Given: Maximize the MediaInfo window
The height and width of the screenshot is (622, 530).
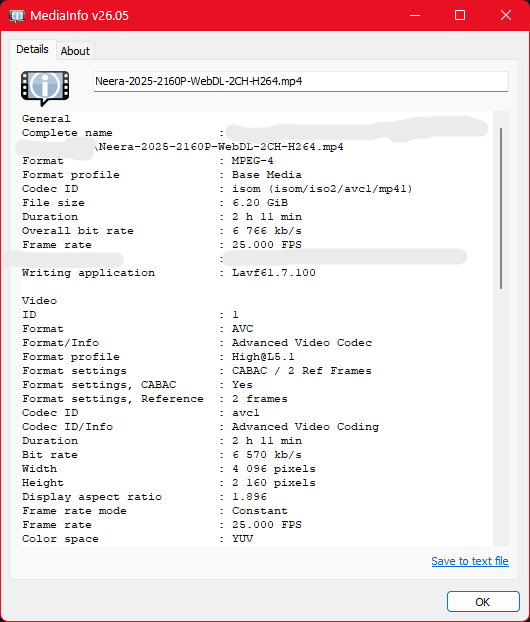Looking at the screenshot, I should tap(460, 15).
